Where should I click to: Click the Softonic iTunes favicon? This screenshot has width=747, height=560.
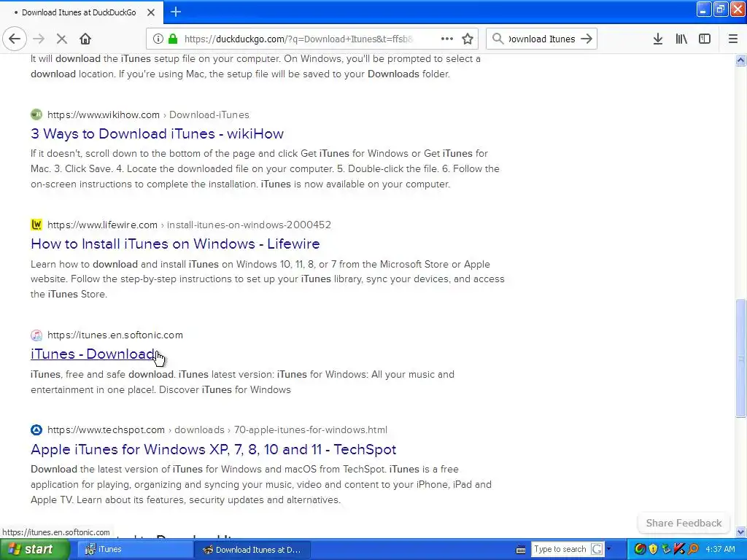click(36, 335)
